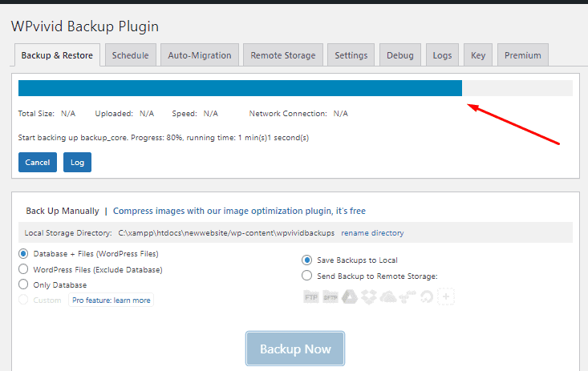This screenshot has height=371, width=588.
Task: Click the 'Speed:' label
Action: (185, 114)
